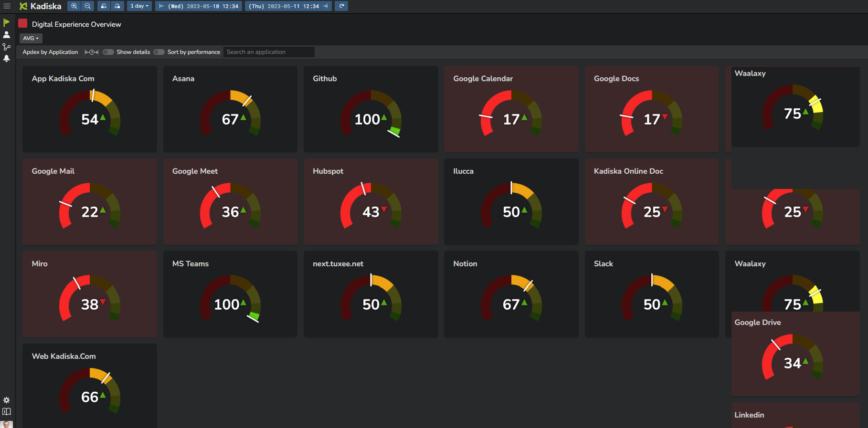The image size is (868, 428).
Task: Click the Google Meet gauge showing 36
Action: point(230,206)
